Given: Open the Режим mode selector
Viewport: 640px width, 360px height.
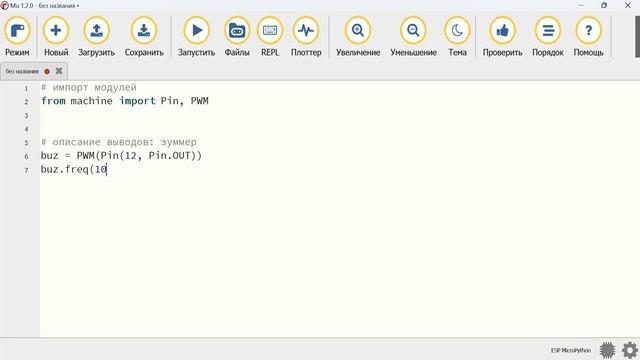Looking at the screenshot, I should pyautogui.click(x=17, y=37).
